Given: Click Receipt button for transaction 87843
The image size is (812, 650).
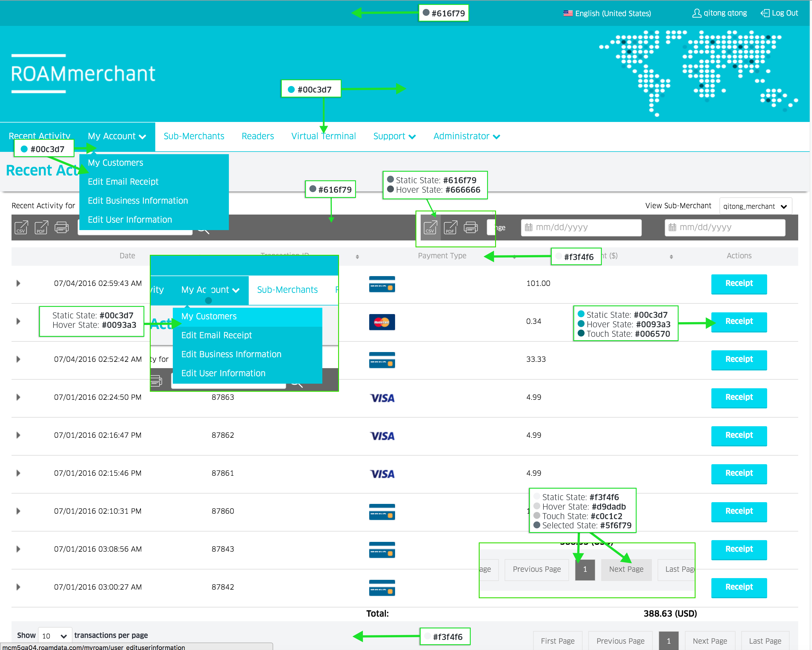Looking at the screenshot, I should point(739,550).
